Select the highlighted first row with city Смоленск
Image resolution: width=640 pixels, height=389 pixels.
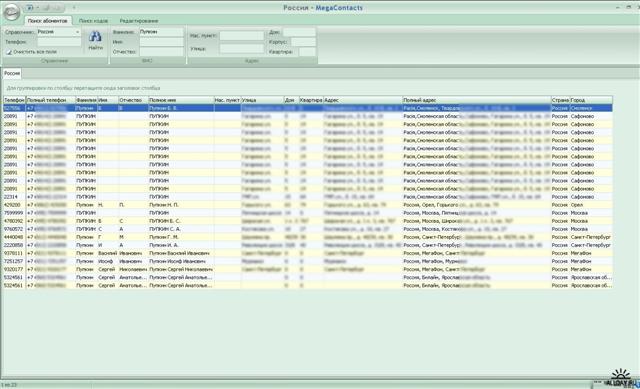[x=308, y=108]
